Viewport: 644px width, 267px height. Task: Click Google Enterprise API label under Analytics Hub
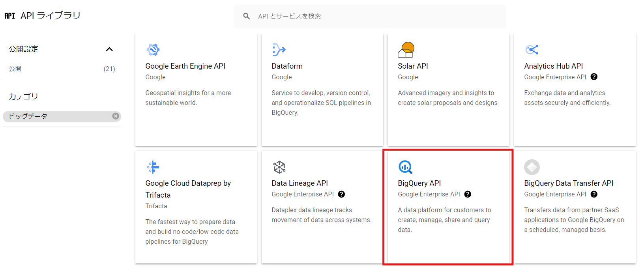point(555,77)
